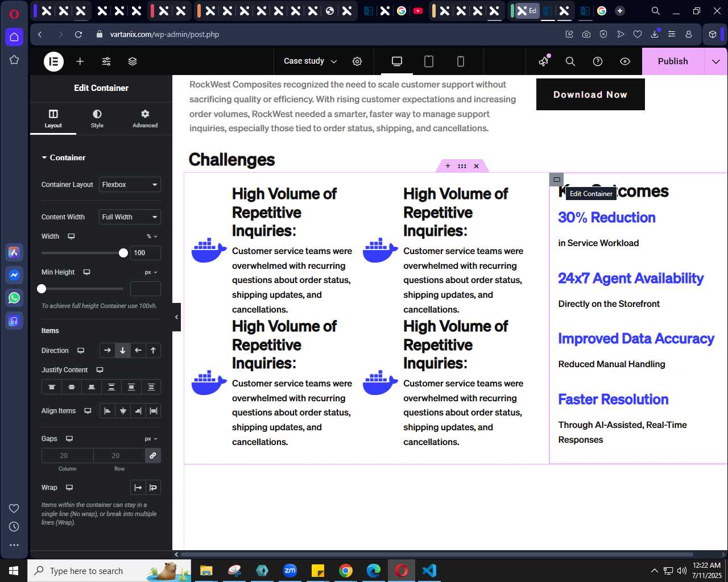This screenshot has height=582, width=728.
Task: Open What's New megaphone icon
Action: [x=544, y=61]
